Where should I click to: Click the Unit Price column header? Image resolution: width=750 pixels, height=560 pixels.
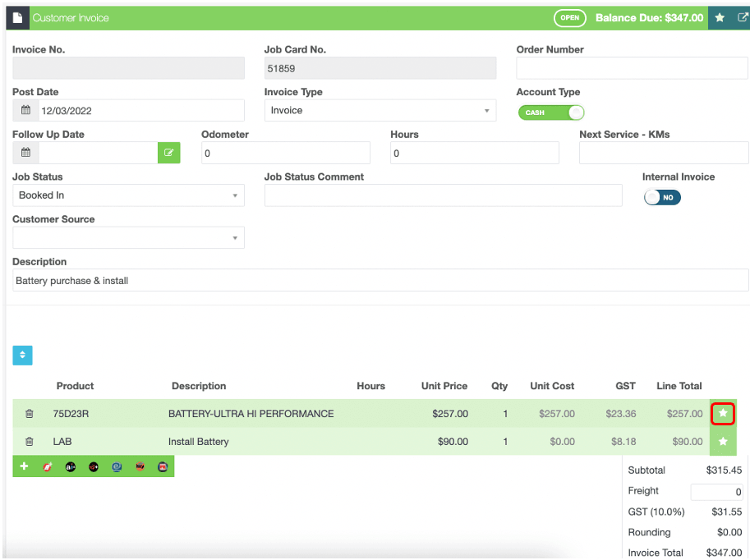click(444, 386)
